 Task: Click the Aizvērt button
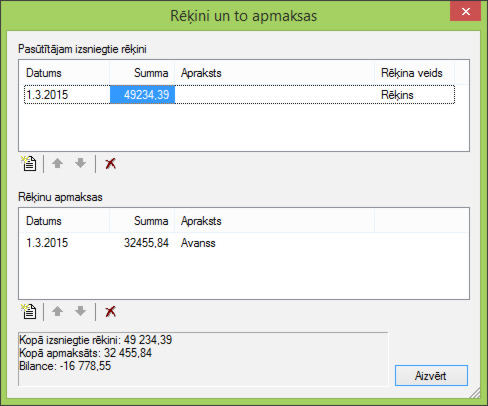click(x=431, y=376)
